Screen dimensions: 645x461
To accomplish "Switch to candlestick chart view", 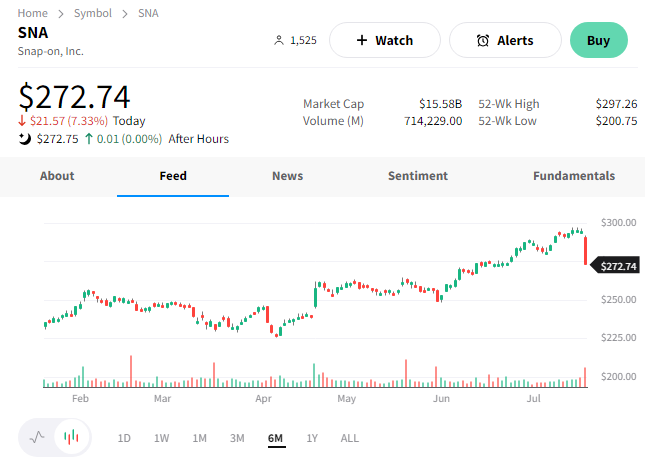I will tap(70, 437).
